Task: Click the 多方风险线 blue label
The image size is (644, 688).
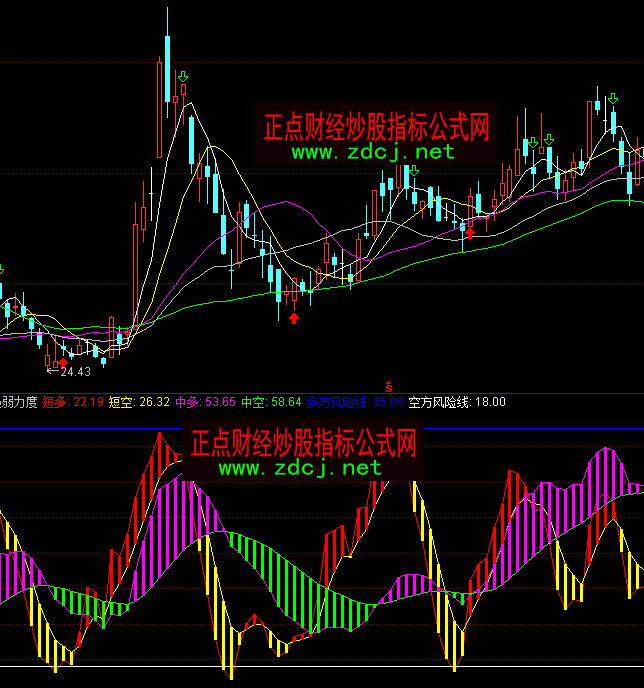Action: pyautogui.click(x=338, y=402)
